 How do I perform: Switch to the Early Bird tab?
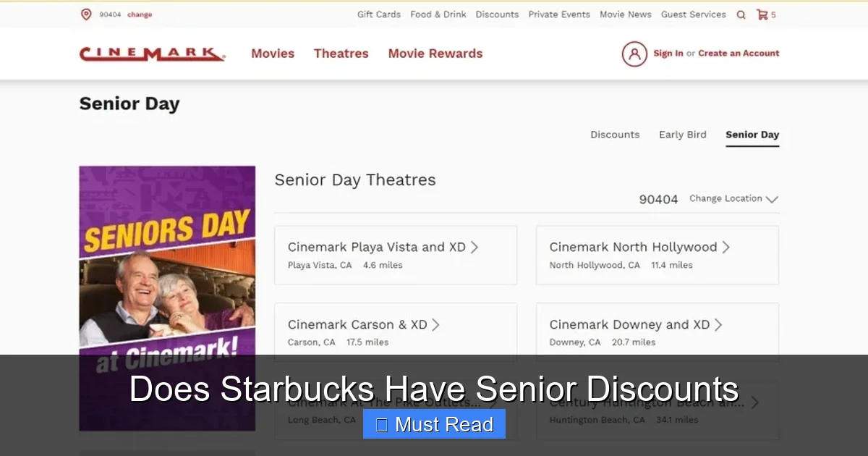coord(683,135)
